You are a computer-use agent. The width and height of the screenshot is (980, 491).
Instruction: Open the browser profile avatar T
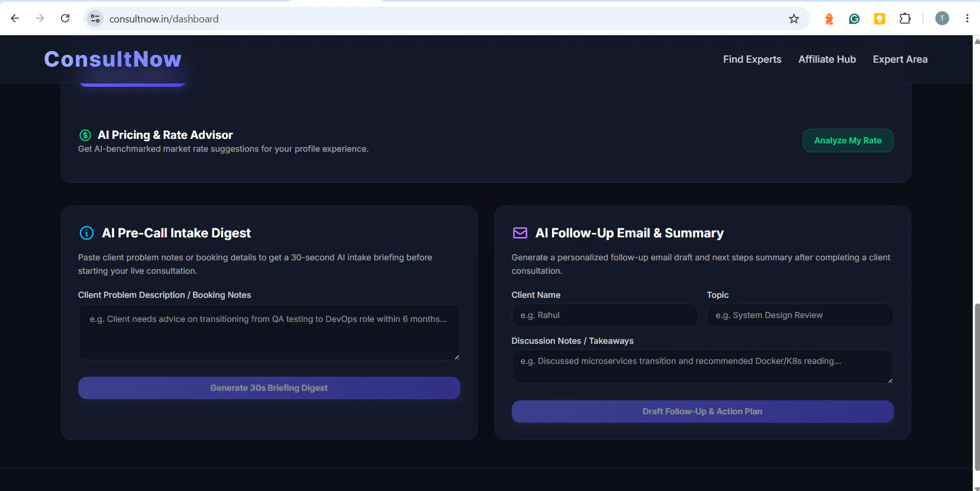942,18
